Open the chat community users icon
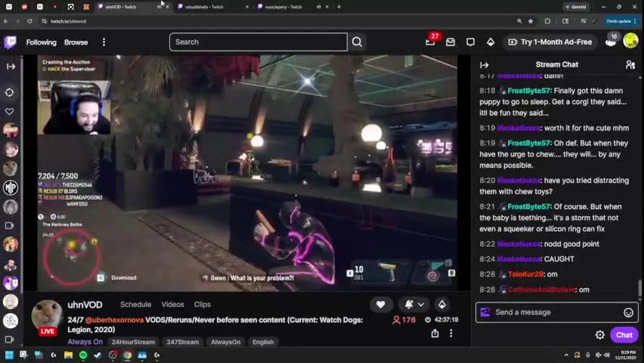644x363 pixels. [x=630, y=65]
